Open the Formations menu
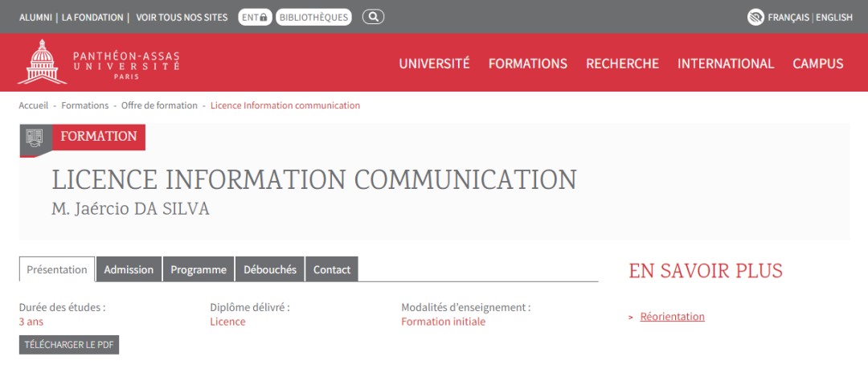The height and width of the screenshot is (365, 868). point(527,64)
